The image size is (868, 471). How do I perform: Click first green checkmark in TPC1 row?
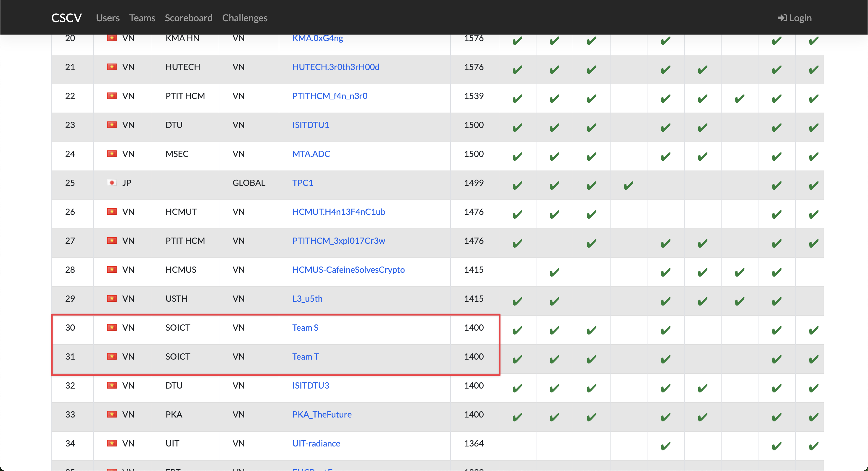pos(517,186)
